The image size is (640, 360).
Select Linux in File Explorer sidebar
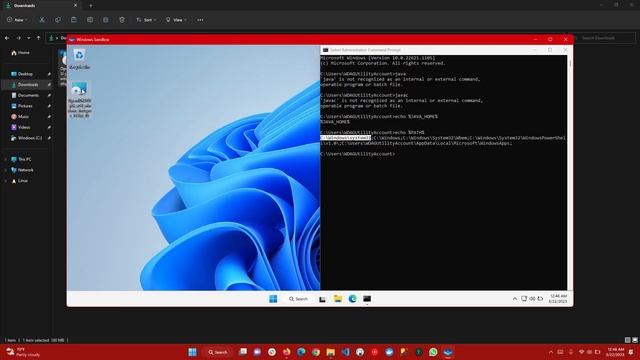point(20,180)
